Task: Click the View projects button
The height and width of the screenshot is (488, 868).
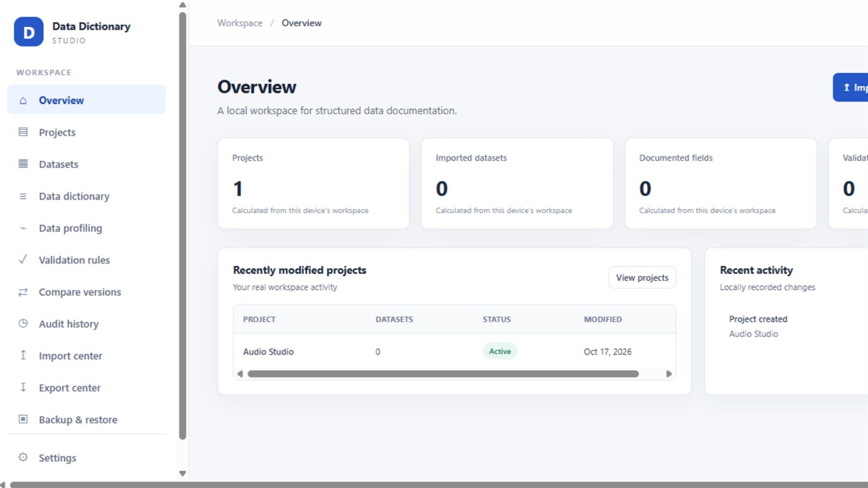Action: click(642, 278)
